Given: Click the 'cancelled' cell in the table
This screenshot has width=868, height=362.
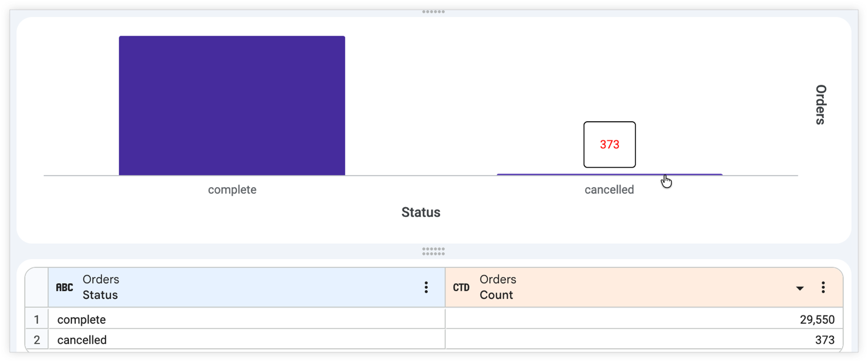Looking at the screenshot, I should pos(247,340).
